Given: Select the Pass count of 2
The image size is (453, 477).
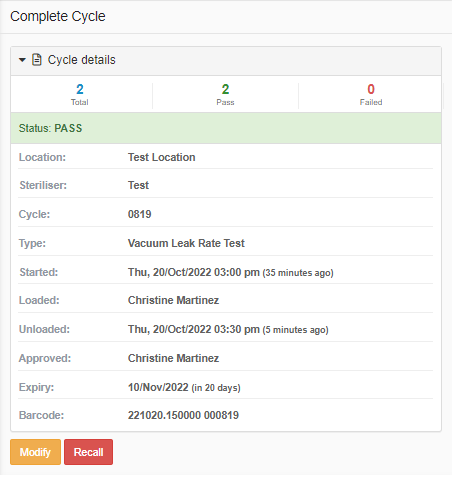Looking at the screenshot, I should (x=225, y=89).
